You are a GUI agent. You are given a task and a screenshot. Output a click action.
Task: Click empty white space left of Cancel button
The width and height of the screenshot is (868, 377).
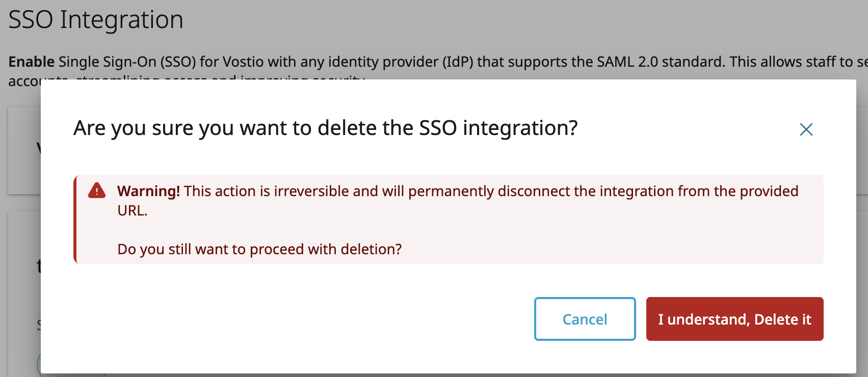(306, 319)
